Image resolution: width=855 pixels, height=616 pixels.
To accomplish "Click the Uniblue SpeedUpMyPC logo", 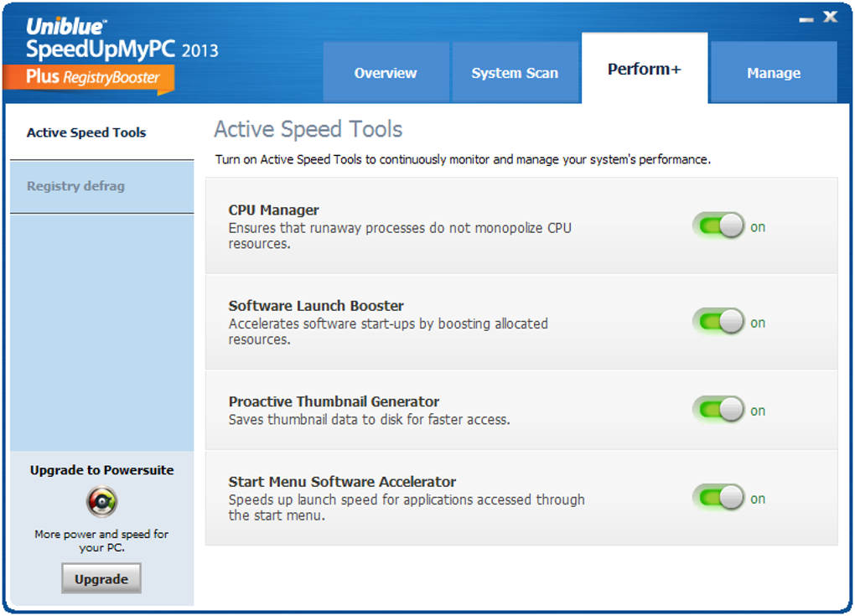I will pos(122,39).
